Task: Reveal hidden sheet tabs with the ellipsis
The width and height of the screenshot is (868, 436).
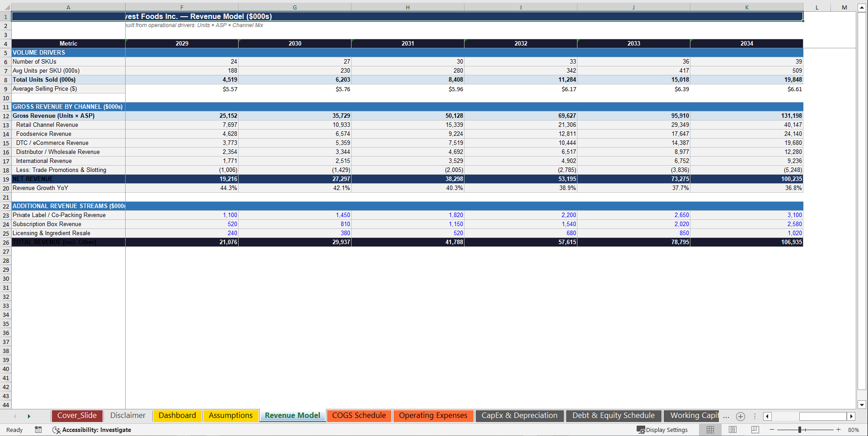Action: click(726, 416)
